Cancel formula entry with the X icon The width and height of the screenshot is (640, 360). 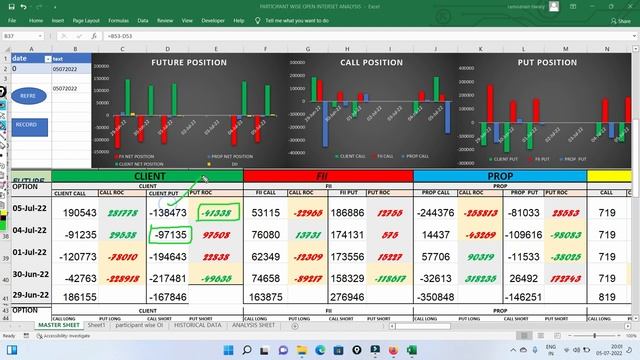[x=64, y=36]
